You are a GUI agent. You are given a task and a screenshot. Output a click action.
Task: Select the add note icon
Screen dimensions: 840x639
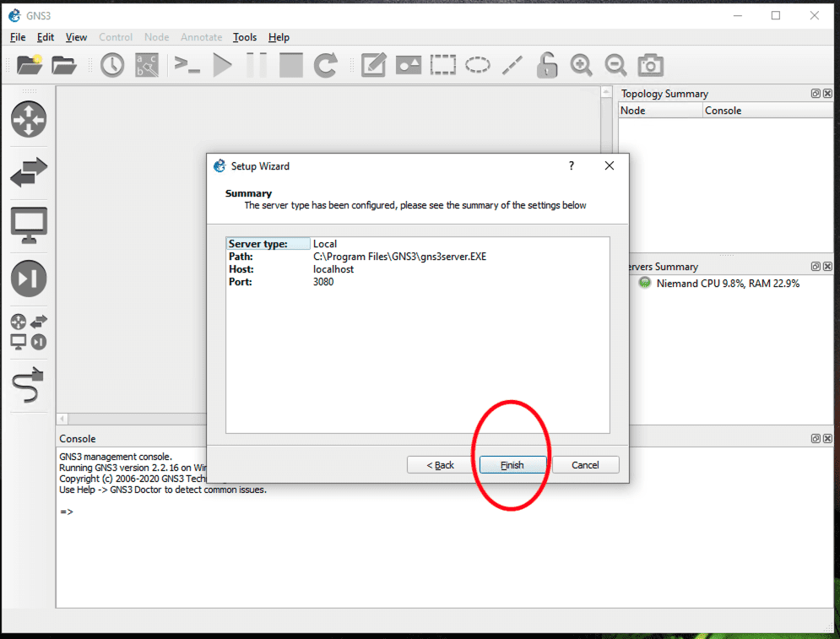(x=373, y=65)
